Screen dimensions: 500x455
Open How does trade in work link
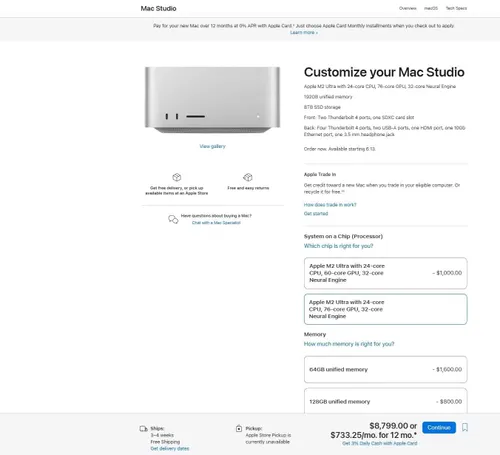click(330, 205)
